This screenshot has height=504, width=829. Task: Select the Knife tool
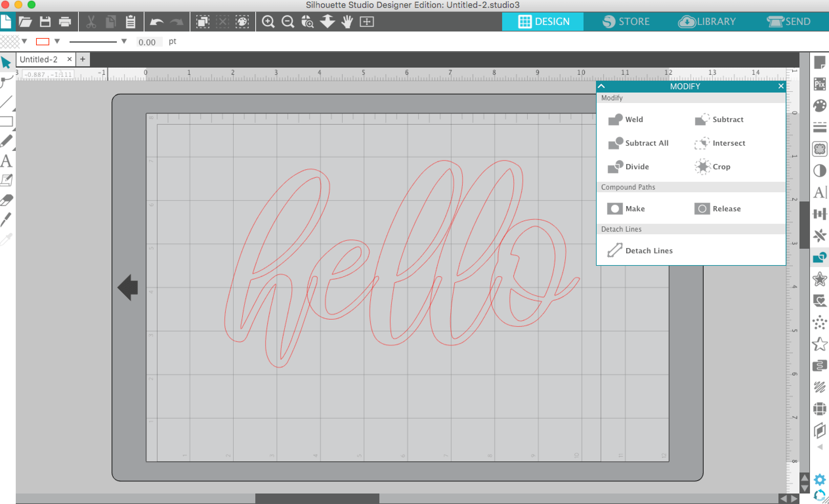tap(6, 220)
